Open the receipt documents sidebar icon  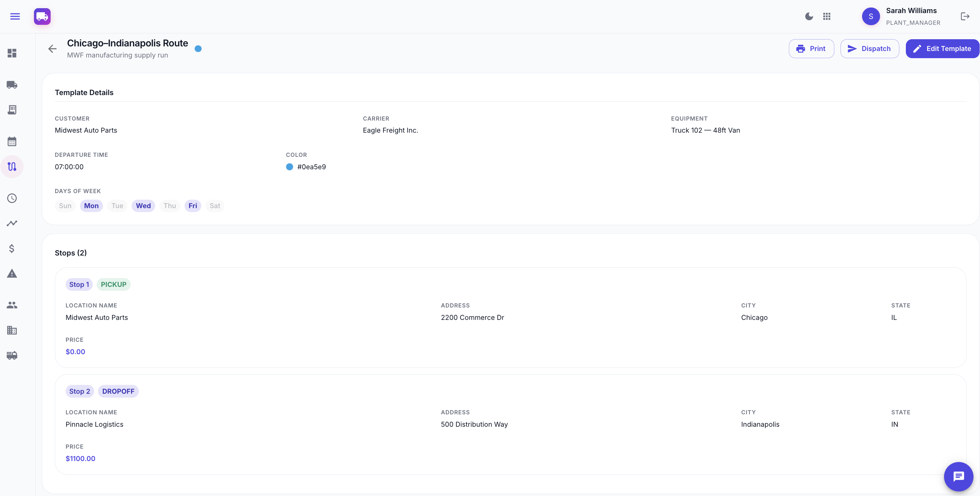pos(12,110)
